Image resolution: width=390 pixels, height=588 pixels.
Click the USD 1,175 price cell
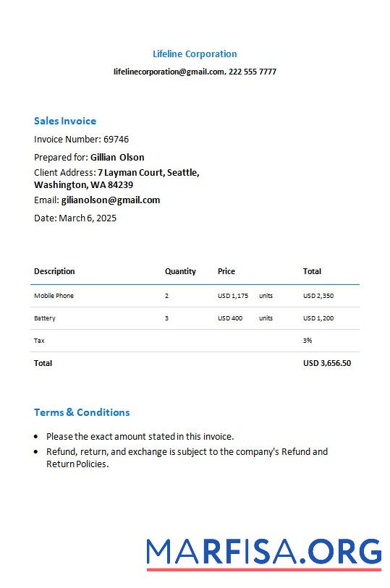click(233, 296)
